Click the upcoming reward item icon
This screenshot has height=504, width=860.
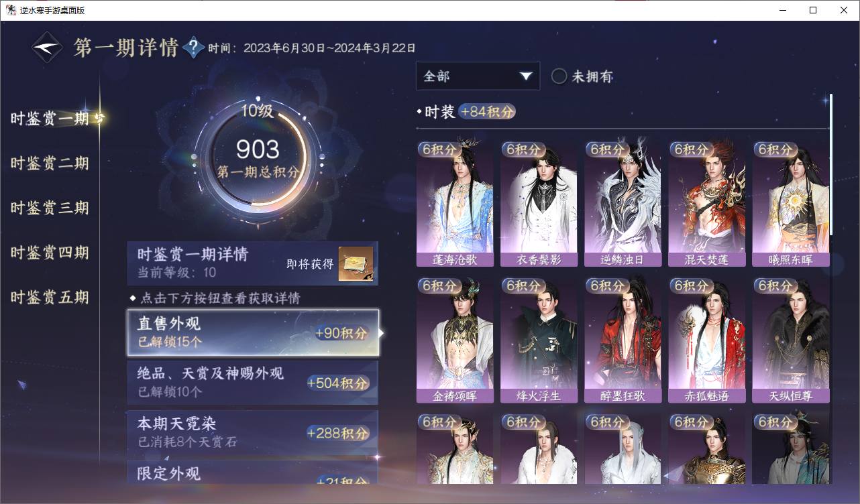point(356,263)
